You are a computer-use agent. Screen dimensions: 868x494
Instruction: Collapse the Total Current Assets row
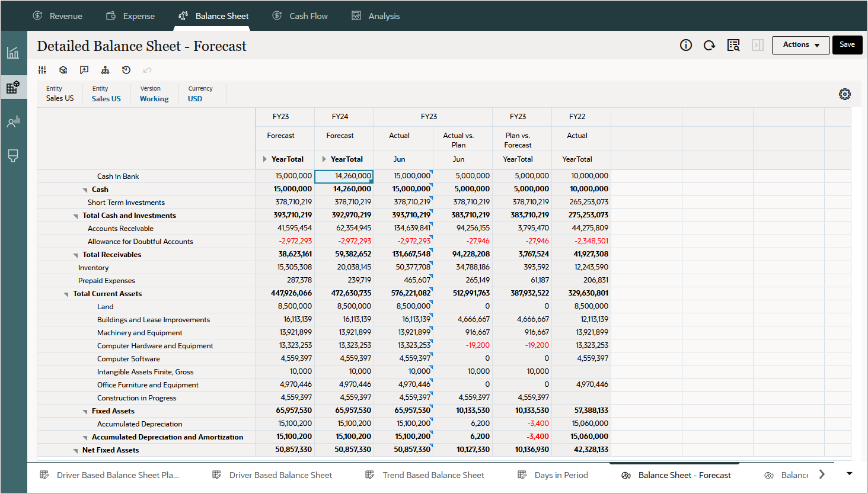point(66,294)
